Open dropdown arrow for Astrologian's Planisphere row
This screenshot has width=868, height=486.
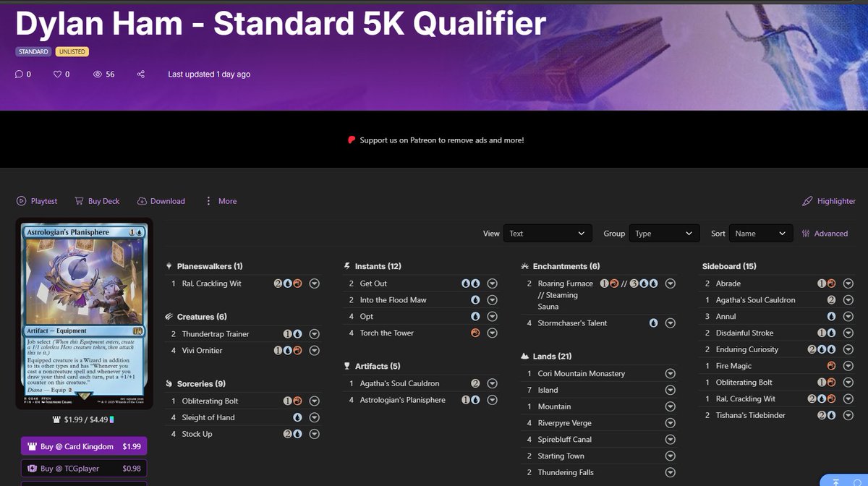point(492,400)
